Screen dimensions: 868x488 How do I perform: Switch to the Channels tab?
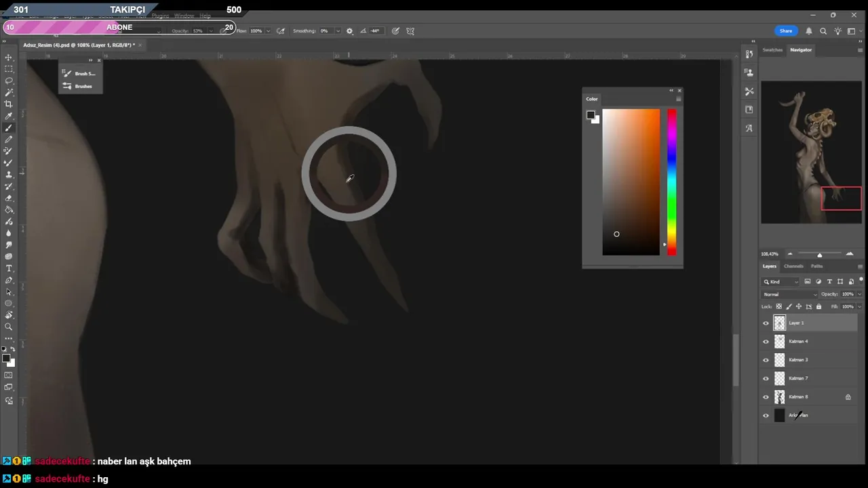tap(793, 266)
